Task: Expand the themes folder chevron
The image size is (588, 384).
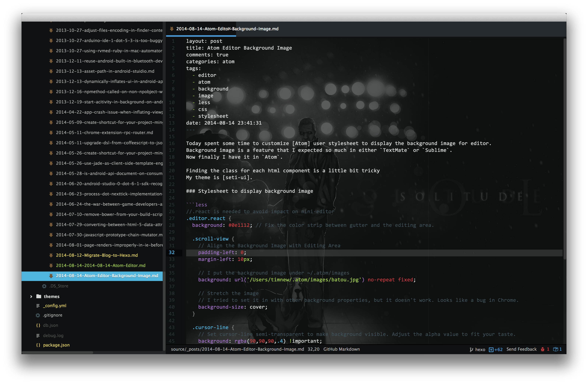Action: (x=31, y=297)
